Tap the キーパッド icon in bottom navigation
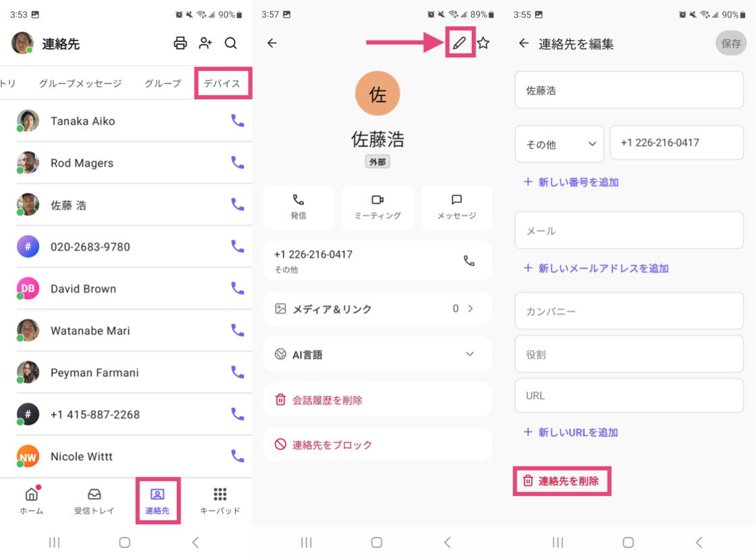756x560 pixels. [x=221, y=501]
